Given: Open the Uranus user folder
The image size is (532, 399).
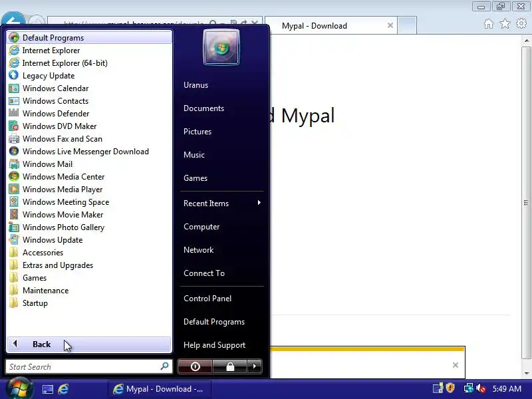Looking at the screenshot, I should (196, 85).
